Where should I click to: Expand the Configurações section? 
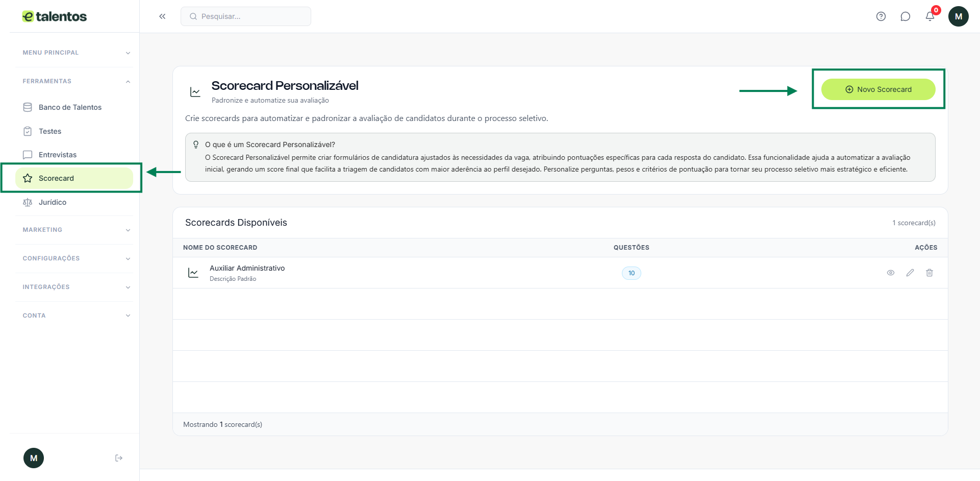coord(77,258)
